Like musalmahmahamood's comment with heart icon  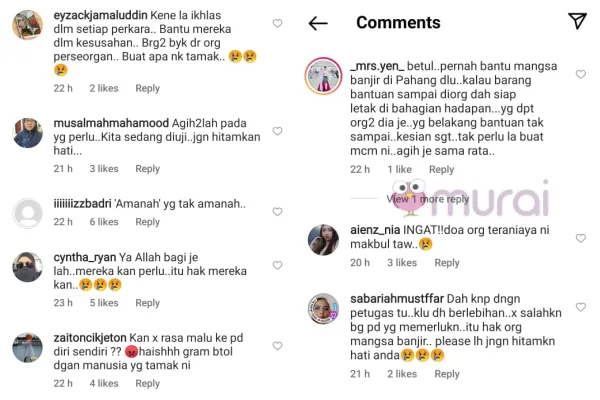point(277,131)
